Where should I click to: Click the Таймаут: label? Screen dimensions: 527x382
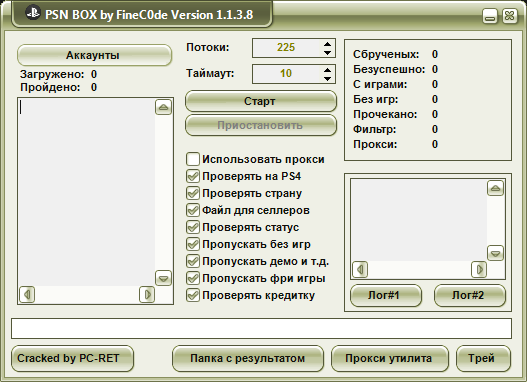pyautogui.click(x=210, y=73)
